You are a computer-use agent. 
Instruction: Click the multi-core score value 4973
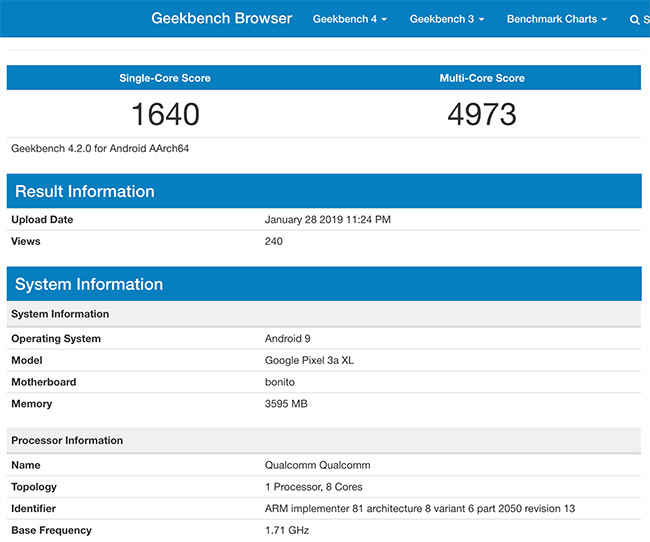click(482, 114)
